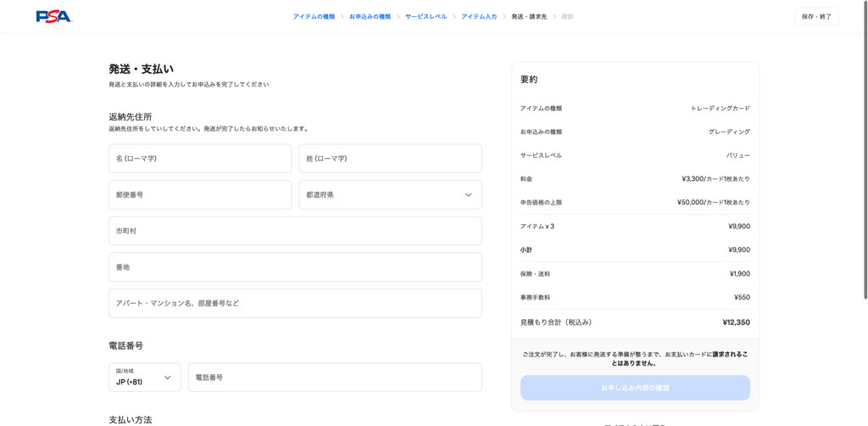
Task: Click the 事務手数料 ¥550 amount
Action: (x=743, y=298)
